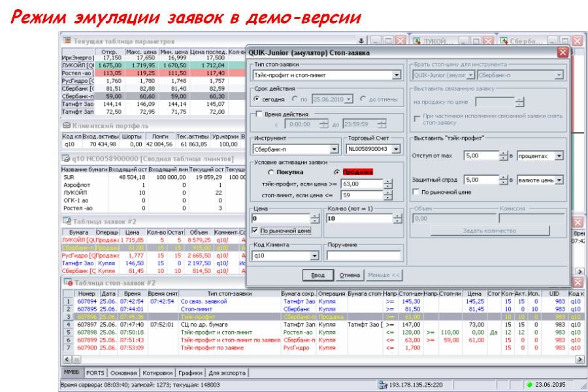The width and height of the screenshot is (588, 392).
Task: Open the Котировки tab
Action: [157, 373]
